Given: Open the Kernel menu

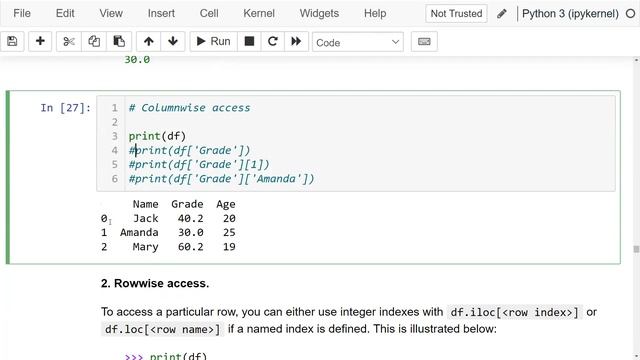Looking at the screenshot, I should (259, 13).
